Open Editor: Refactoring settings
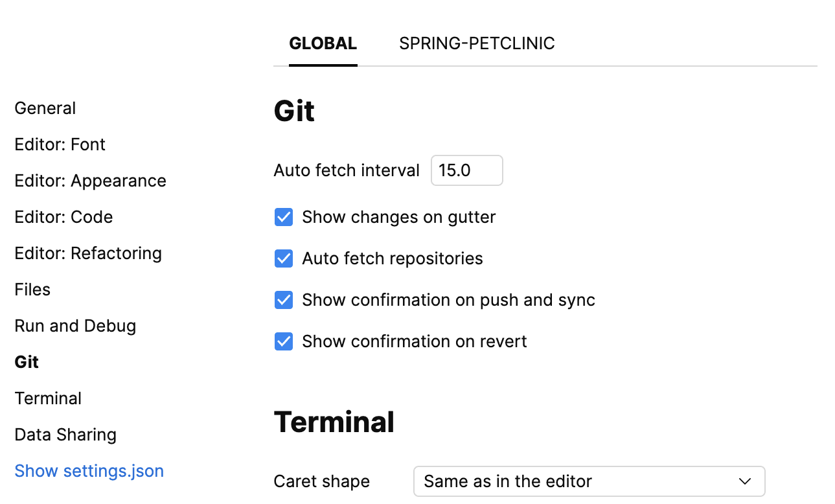This screenshot has width=835, height=504. pos(88,253)
